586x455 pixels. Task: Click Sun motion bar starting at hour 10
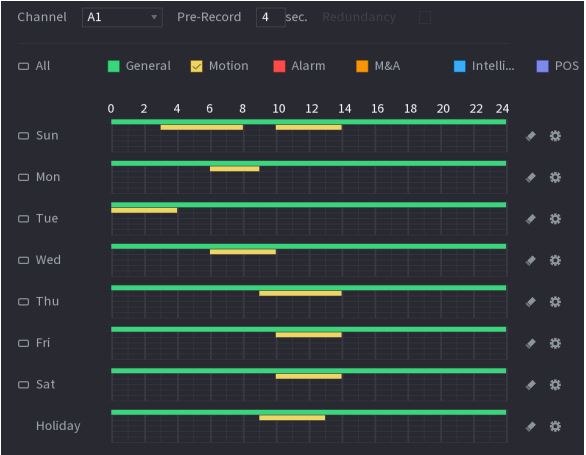click(309, 127)
